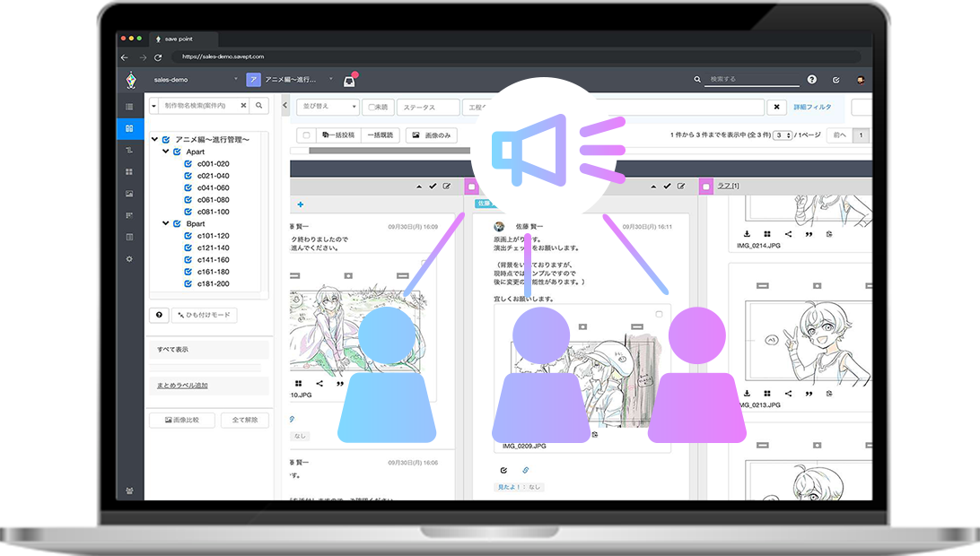This screenshot has width=980, height=556.
Task: Open dropdown arrow left of 制作物名検索
Action: click(x=153, y=106)
